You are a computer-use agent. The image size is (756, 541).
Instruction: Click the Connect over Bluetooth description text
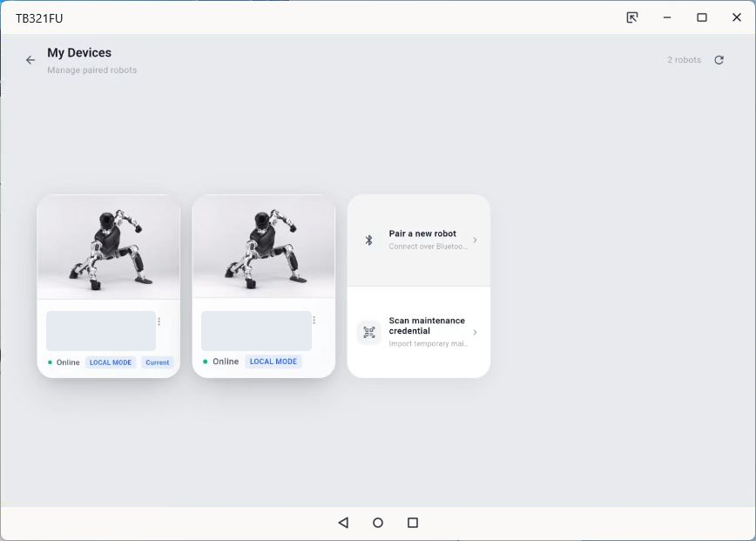429,247
